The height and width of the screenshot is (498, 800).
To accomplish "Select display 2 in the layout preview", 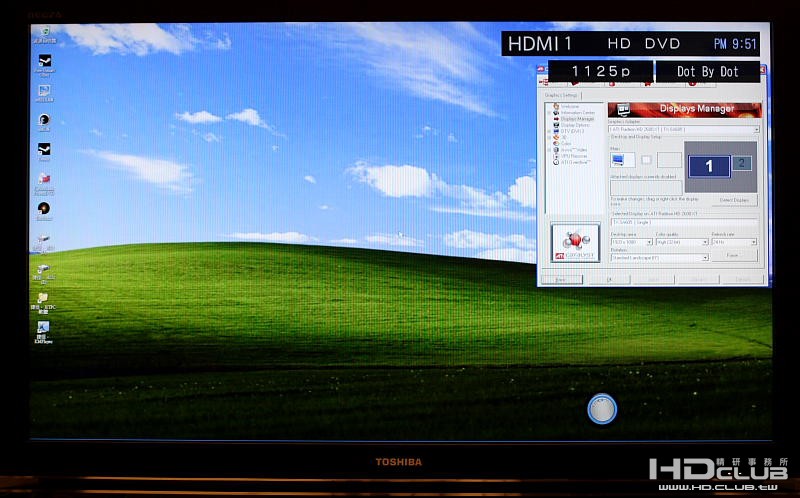I will (742, 163).
